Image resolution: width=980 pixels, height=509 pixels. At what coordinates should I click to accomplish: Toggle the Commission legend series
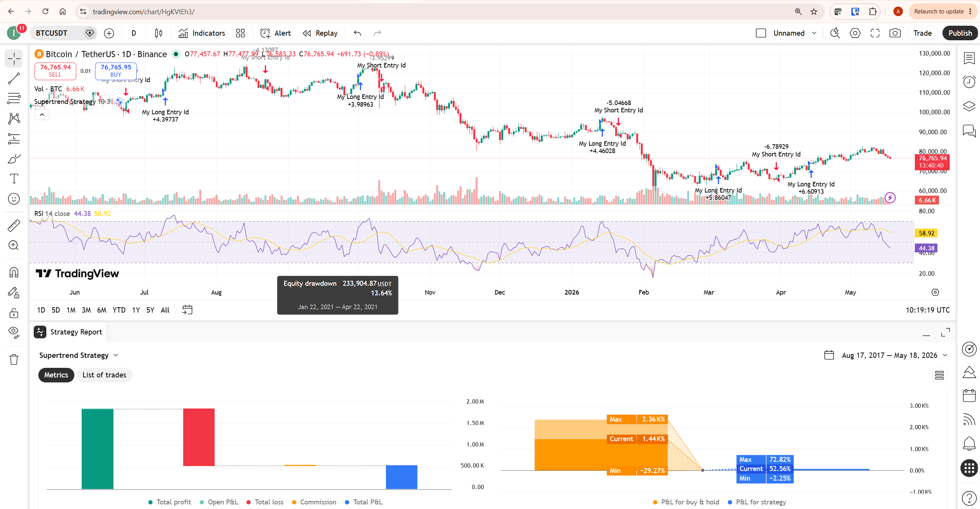point(314,502)
